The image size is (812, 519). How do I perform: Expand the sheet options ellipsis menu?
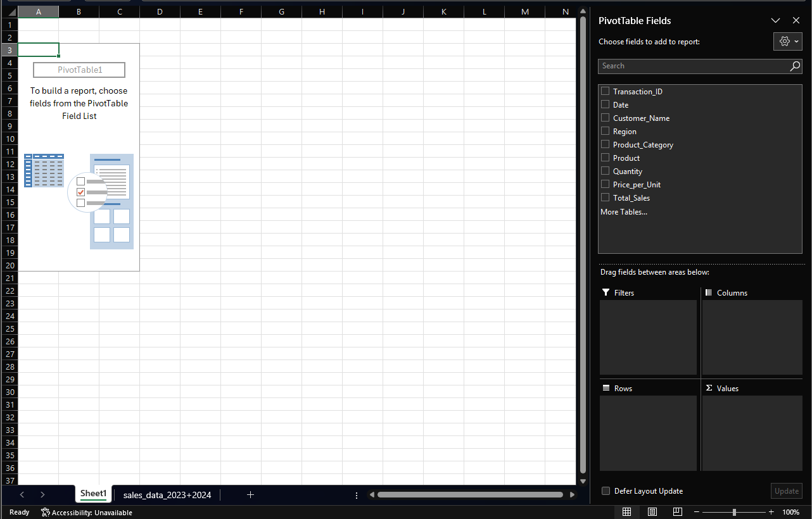pos(357,495)
